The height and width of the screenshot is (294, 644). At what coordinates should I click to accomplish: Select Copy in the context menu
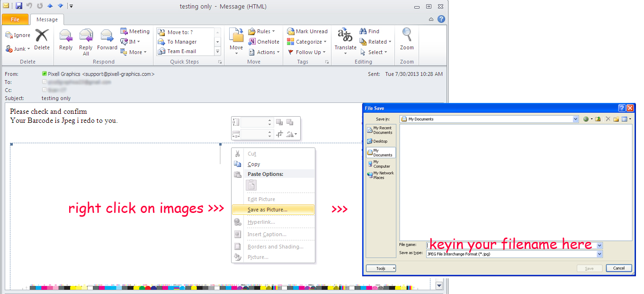point(254,164)
